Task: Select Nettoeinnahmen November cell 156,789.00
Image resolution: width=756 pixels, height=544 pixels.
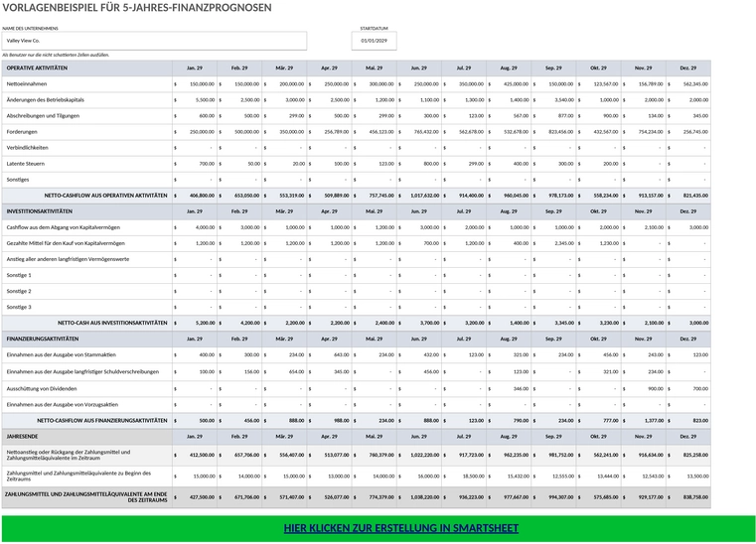Action: pyautogui.click(x=644, y=83)
